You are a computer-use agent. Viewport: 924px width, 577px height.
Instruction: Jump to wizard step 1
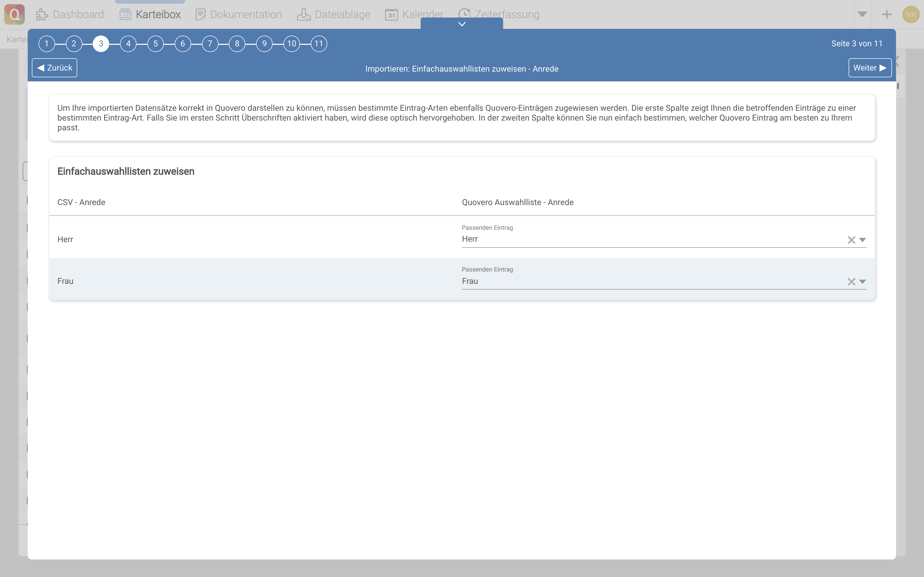tap(47, 44)
